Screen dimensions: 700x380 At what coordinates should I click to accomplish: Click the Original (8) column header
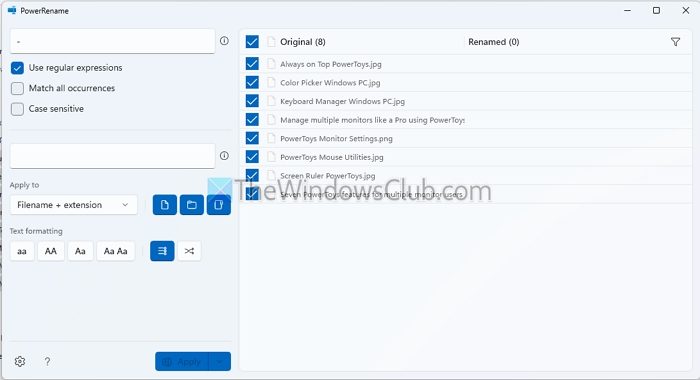pos(303,42)
